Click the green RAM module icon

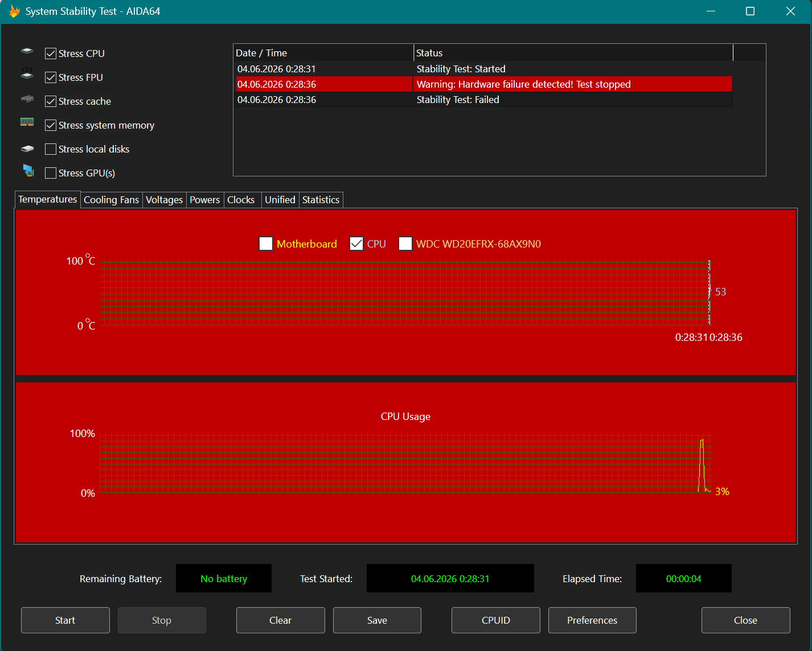tap(27, 122)
